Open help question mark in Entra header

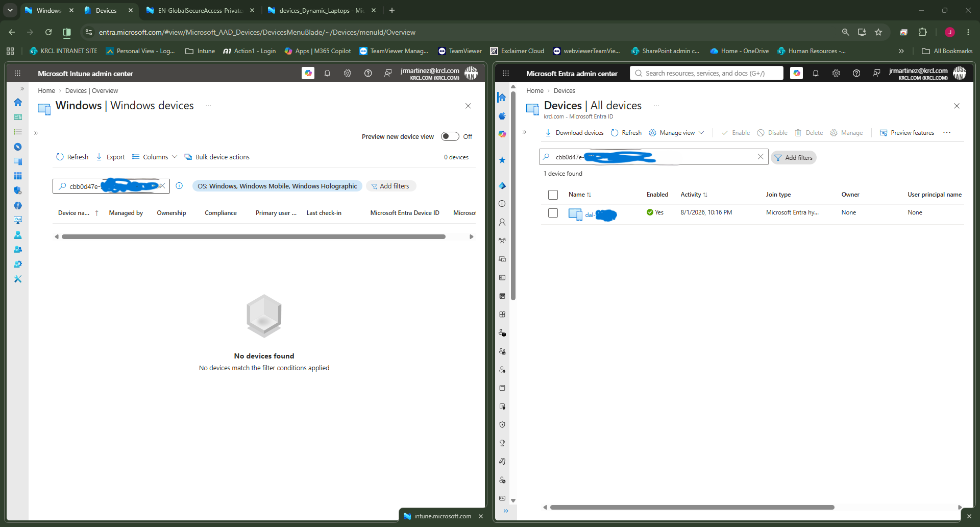[856, 73]
